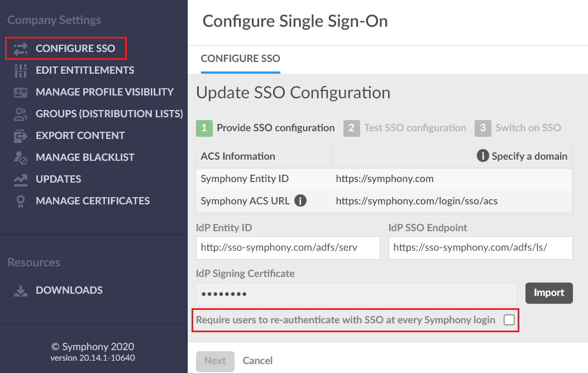Click the Downloads arrow icon
This screenshot has height=373, width=588.
tap(21, 290)
